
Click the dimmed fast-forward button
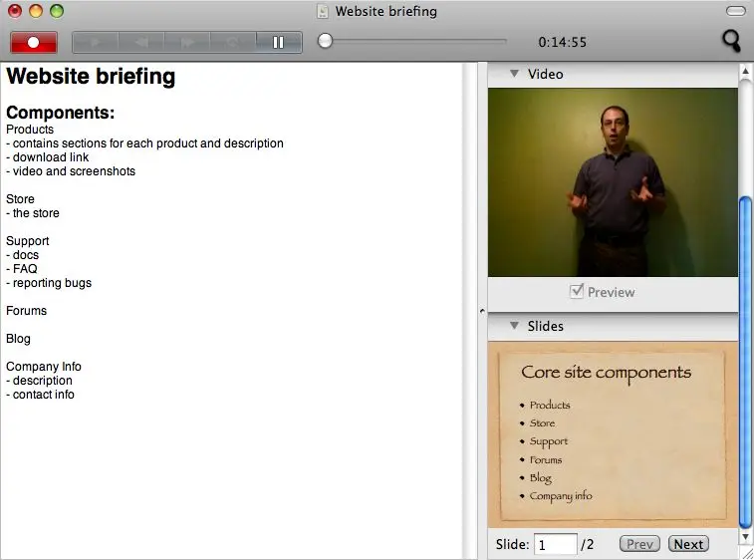click(x=186, y=42)
